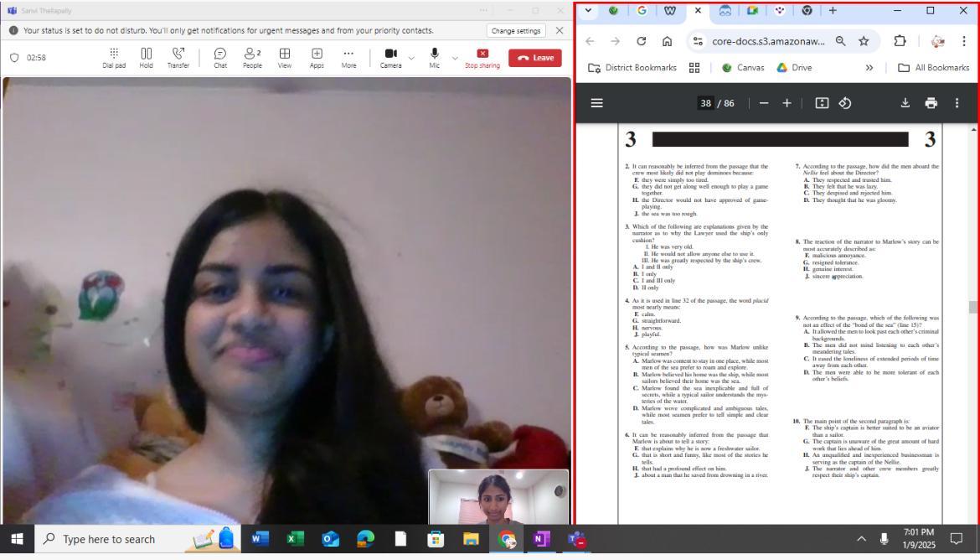Switch to the Google browser tab
The width and height of the screenshot is (980, 560).
pyautogui.click(x=642, y=11)
